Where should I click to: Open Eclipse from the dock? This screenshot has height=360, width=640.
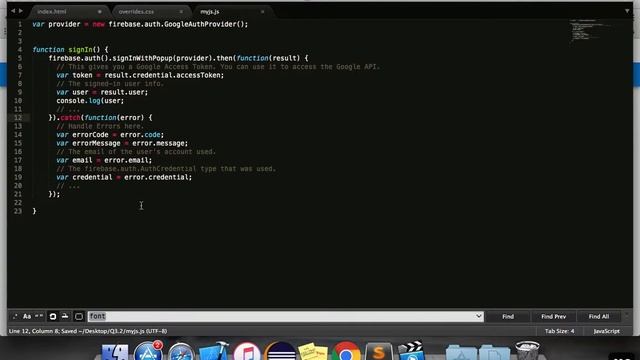click(280, 351)
